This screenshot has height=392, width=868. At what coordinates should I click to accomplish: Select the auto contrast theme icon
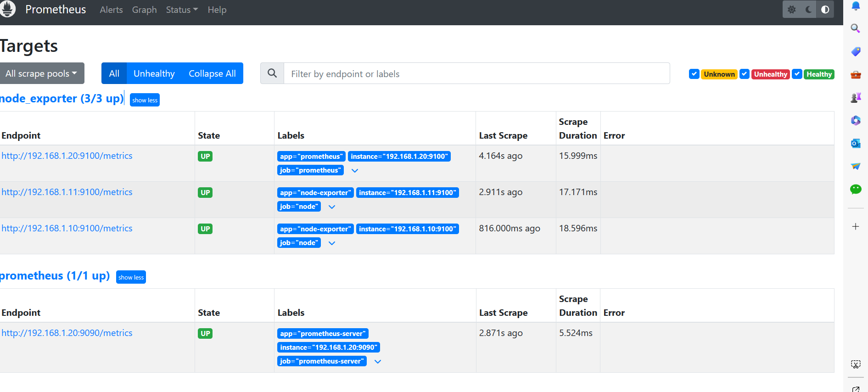825,10
